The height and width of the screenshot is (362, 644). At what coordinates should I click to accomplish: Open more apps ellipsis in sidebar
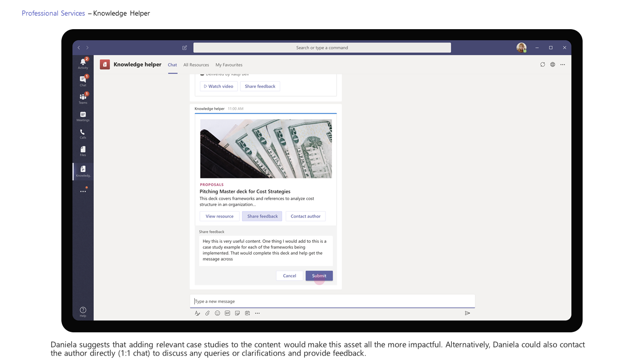[x=83, y=191]
